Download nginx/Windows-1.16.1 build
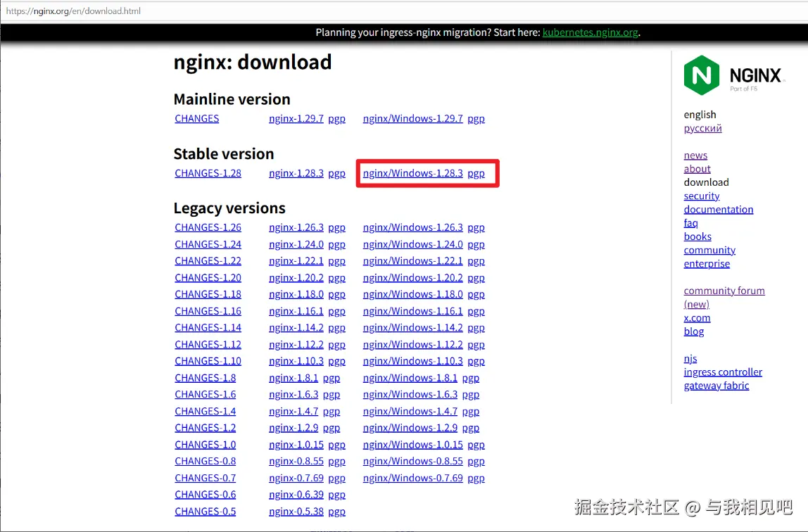 [412, 311]
